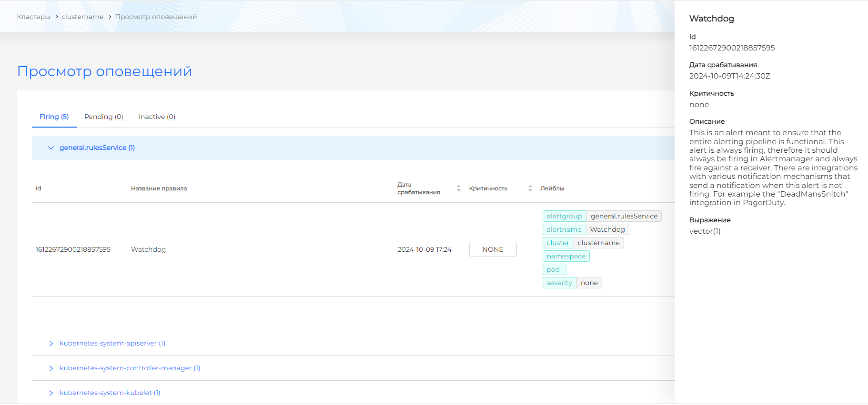
Task: Click the alertgroup label tag
Action: pyautogui.click(x=564, y=216)
